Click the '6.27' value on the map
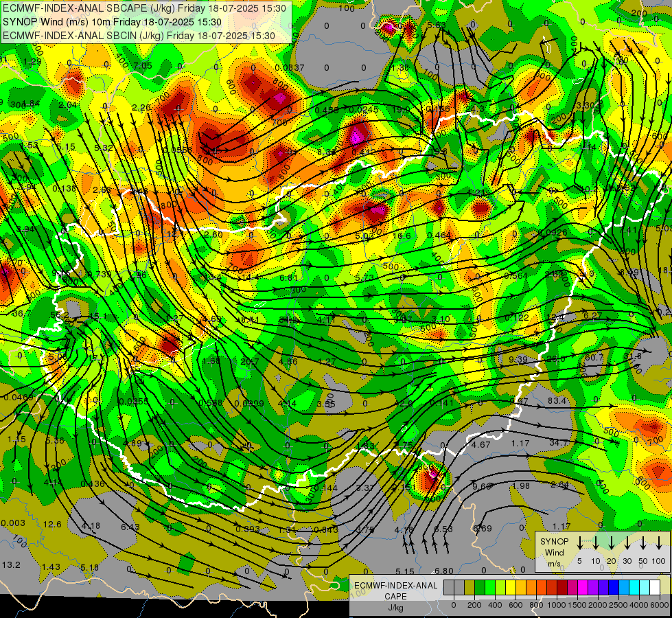 pos(593,315)
